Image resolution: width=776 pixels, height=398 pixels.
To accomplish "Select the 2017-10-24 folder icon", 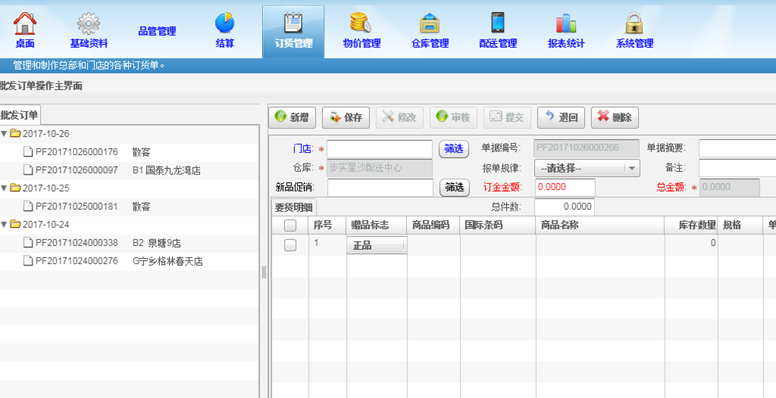I will tap(15, 224).
